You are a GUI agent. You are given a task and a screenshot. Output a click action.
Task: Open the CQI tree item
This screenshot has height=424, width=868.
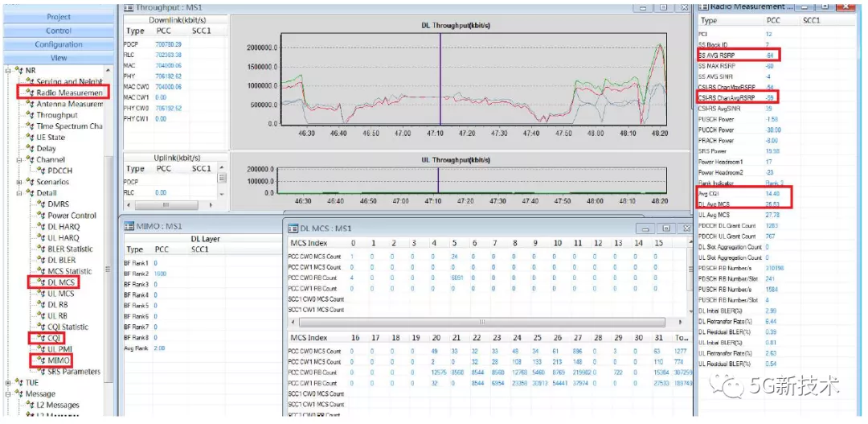click(55, 338)
